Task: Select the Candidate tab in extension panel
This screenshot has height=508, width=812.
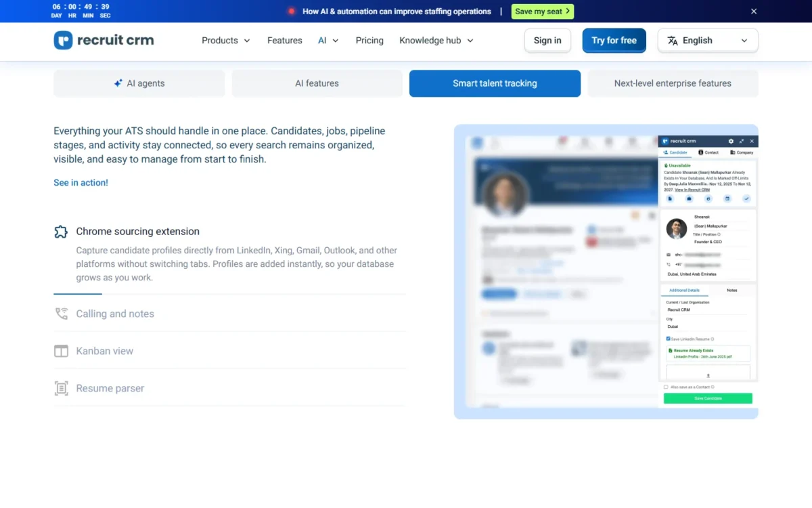Action: point(675,152)
